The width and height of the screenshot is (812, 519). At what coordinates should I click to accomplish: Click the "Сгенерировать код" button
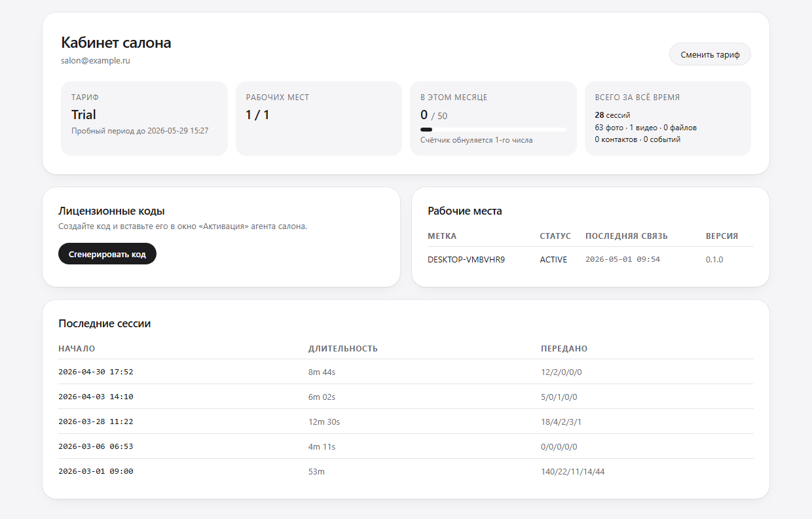click(107, 254)
